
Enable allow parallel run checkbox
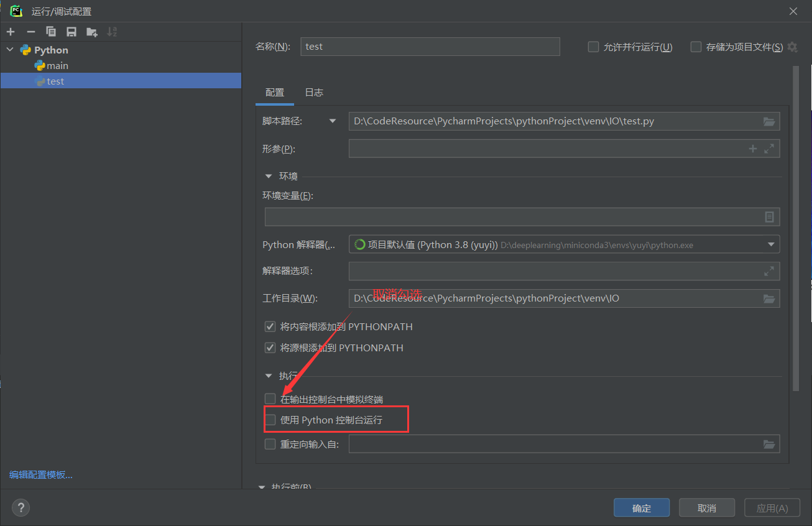click(x=593, y=47)
